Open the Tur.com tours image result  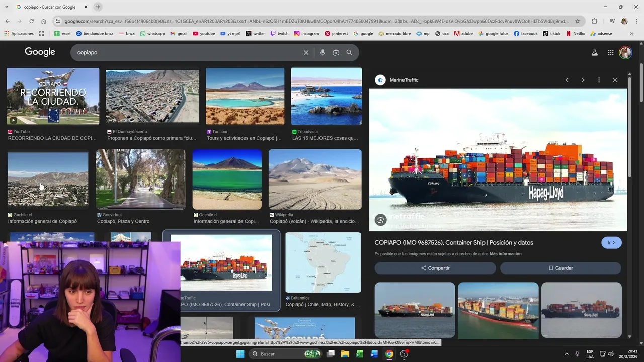(245, 96)
